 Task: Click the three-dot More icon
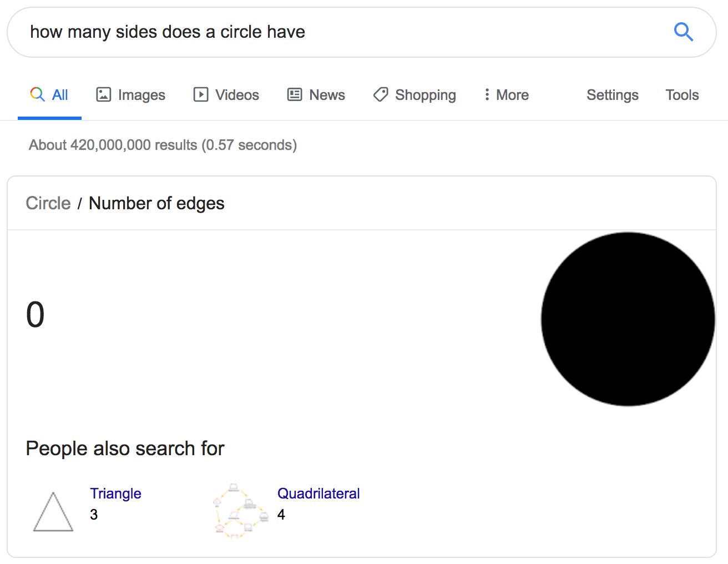tap(487, 94)
